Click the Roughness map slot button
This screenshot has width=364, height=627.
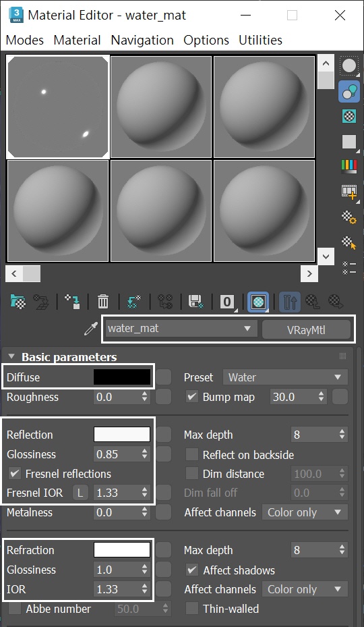point(163,397)
